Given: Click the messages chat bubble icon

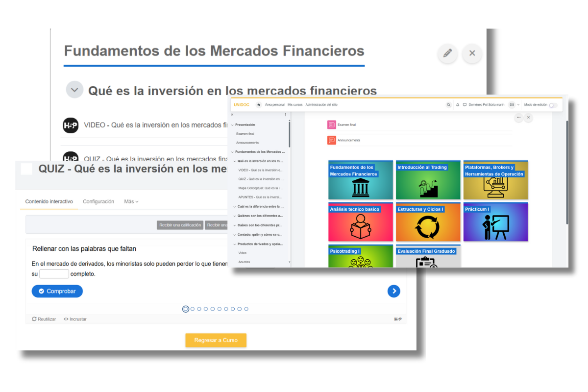Looking at the screenshot, I should (x=465, y=105).
